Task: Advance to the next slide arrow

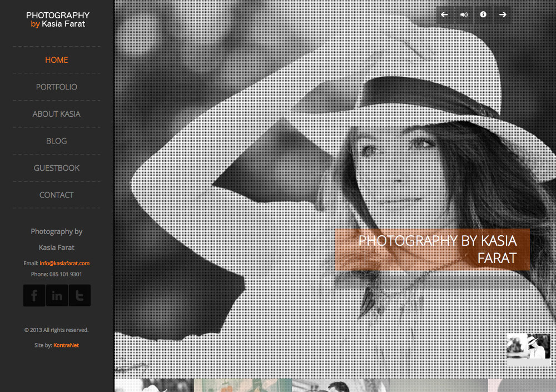Action: (x=503, y=15)
